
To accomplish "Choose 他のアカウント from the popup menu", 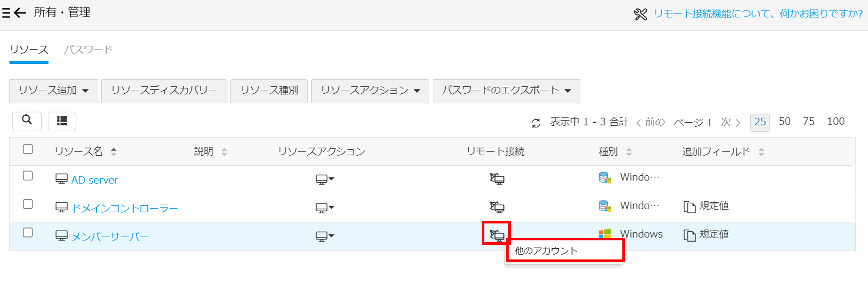I will [546, 251].
